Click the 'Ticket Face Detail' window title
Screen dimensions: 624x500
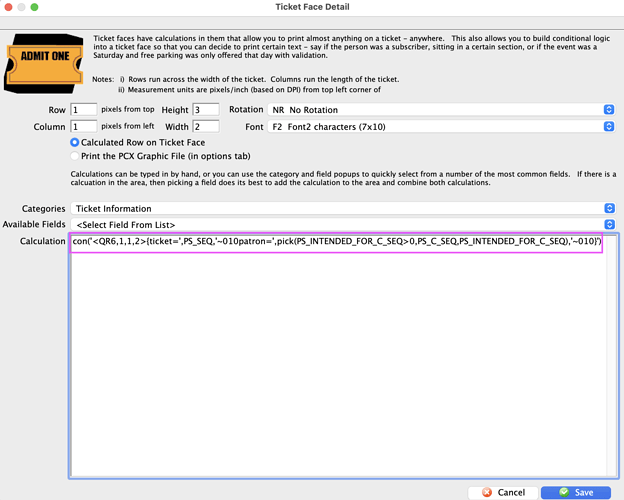tap(312, 7)
